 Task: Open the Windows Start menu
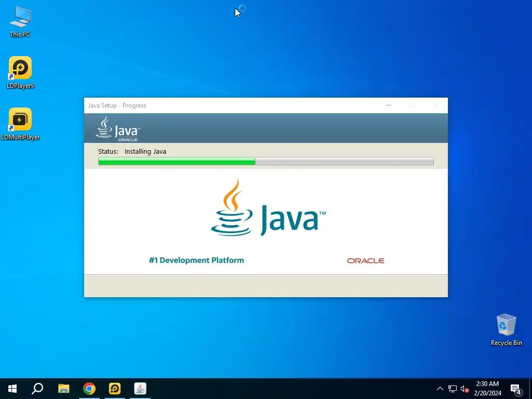pyautogui.click(x=12, y=389)
